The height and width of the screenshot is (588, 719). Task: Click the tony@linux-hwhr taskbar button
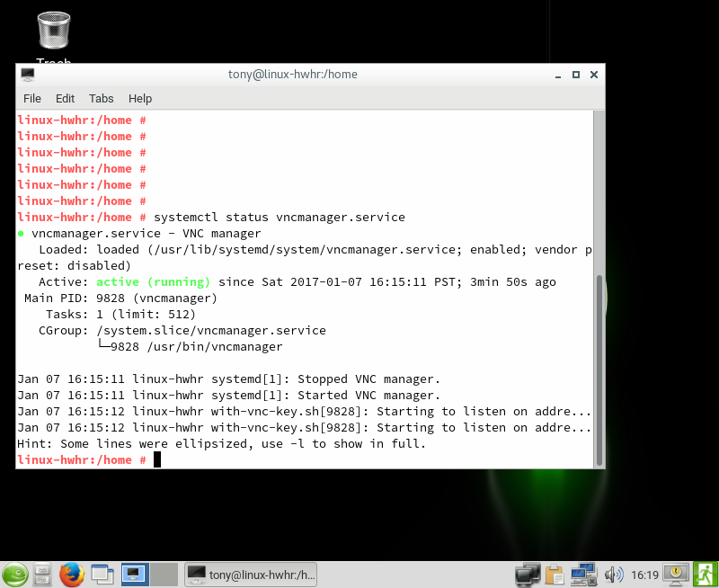251,575
